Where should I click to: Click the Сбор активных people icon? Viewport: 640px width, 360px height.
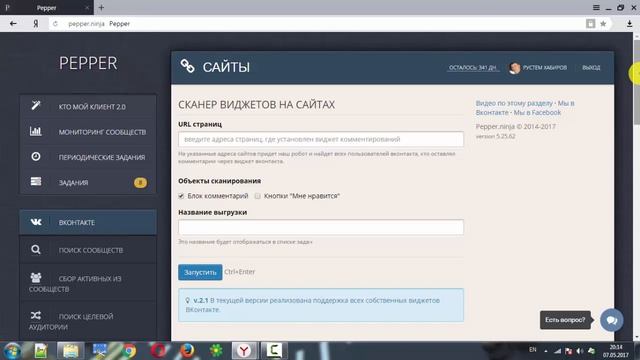(x=36, y=278)
